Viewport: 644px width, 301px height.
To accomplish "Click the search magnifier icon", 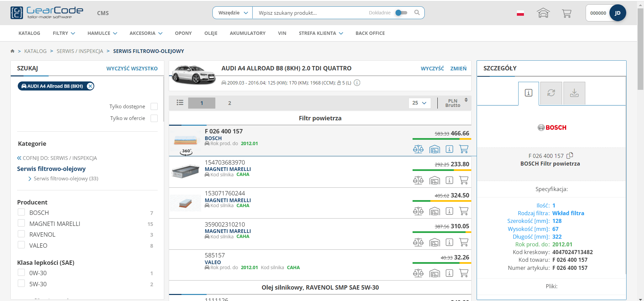I will 417,12.
